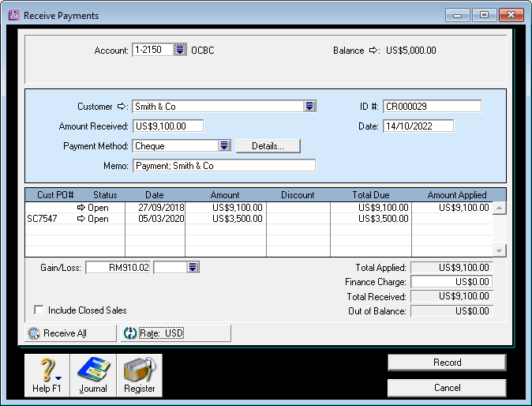Screen dimensions: 532x406
Task: Expand the Customer dropdown list
Action: click(x=309, y=107)
